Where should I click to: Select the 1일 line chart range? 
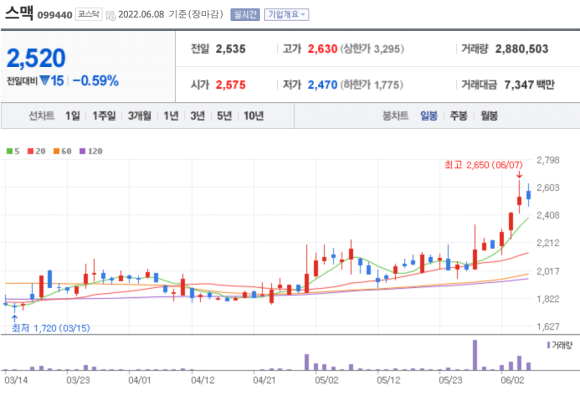(x=72, y=116)
